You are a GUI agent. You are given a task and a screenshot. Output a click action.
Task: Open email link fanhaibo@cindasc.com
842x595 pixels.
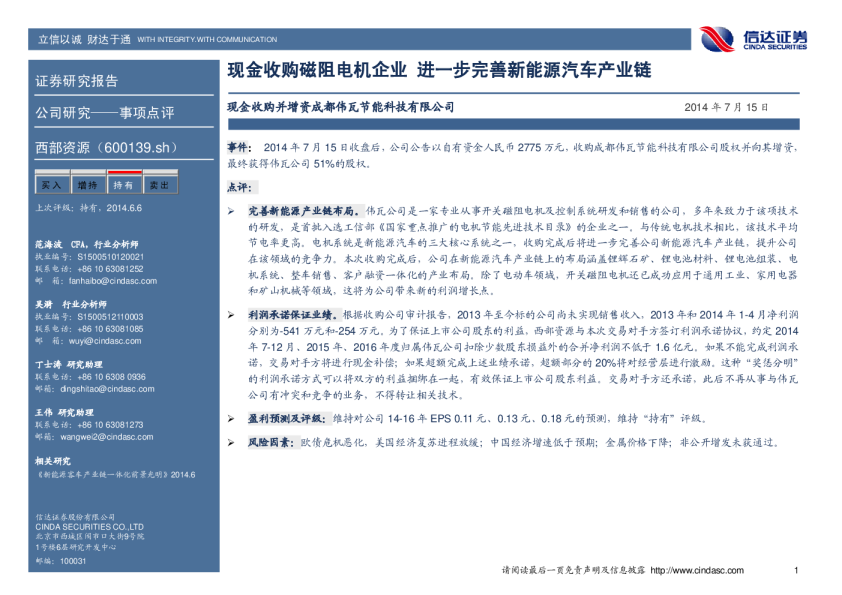click(x=106, y=281)
